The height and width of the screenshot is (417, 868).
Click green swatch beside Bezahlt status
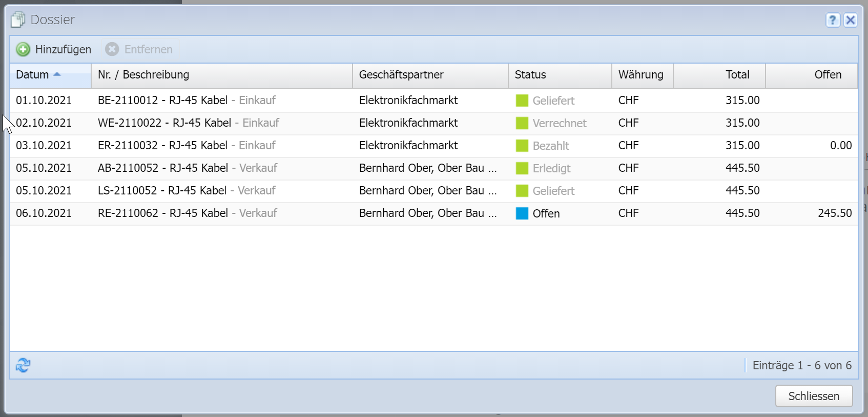(x=522, y=146)
